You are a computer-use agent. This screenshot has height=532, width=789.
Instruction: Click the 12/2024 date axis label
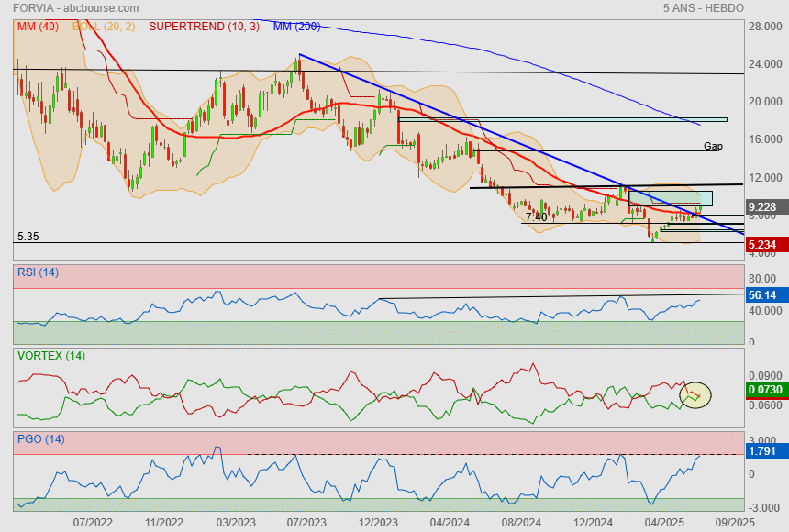[593, 523]
